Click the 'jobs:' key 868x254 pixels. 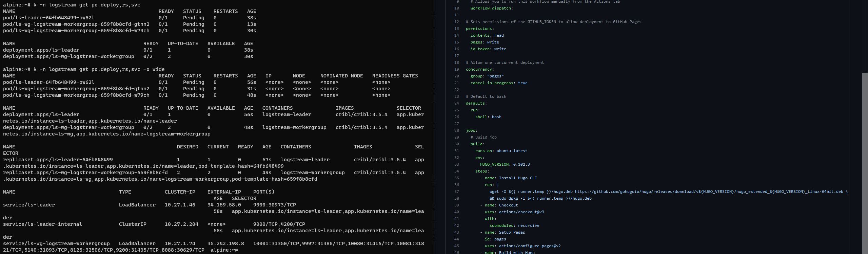(472, 130)
